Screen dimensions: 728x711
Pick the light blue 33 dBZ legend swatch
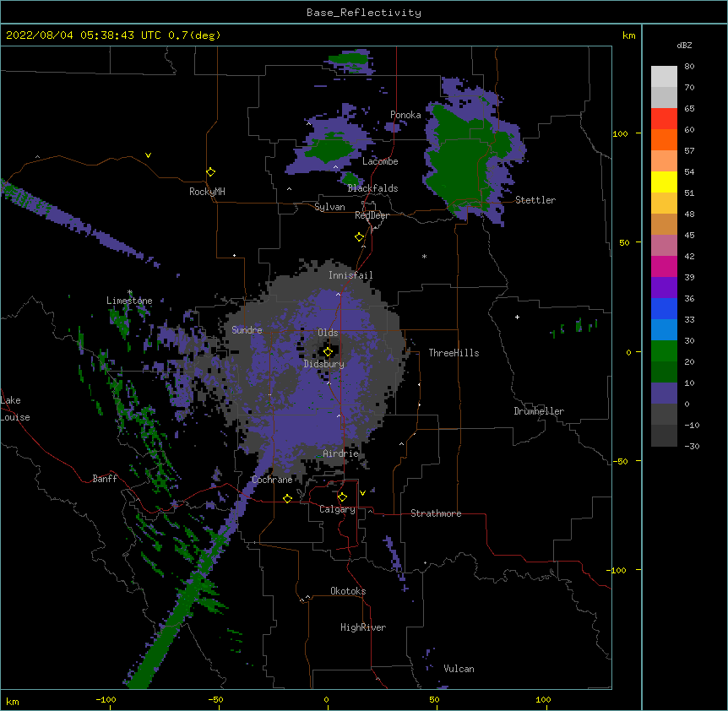[664, 330]
